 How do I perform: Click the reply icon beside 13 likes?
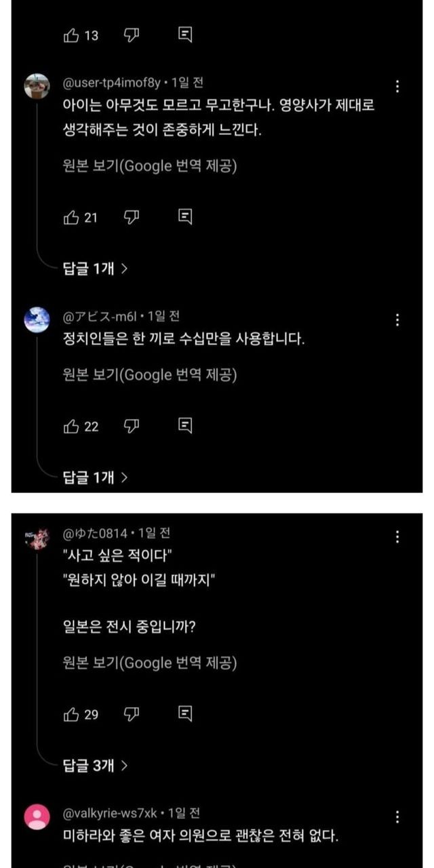point(185,35)
